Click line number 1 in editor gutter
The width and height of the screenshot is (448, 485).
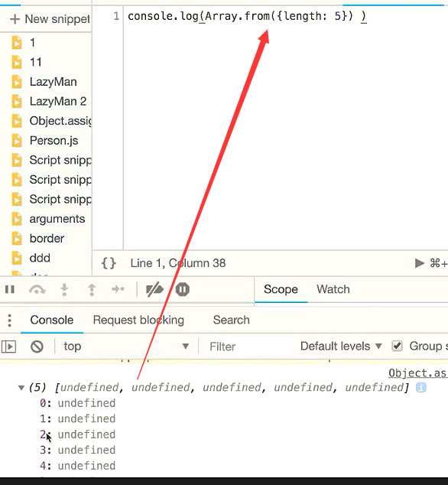pyautogui.click(x=116, y=16)
